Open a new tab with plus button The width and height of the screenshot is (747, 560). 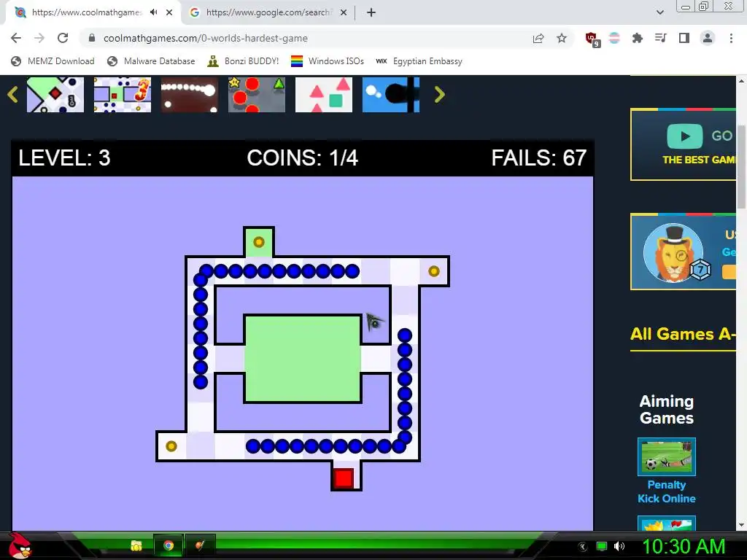tap(371, 12)
